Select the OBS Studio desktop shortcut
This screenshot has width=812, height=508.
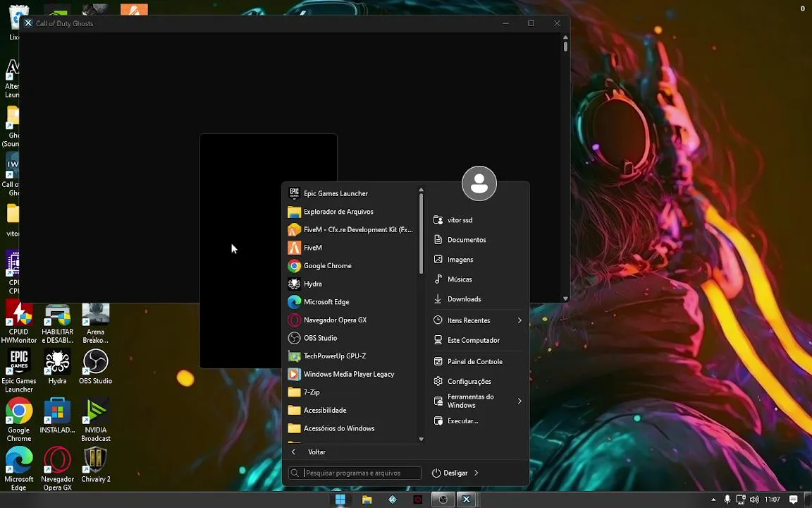[95, 367]
